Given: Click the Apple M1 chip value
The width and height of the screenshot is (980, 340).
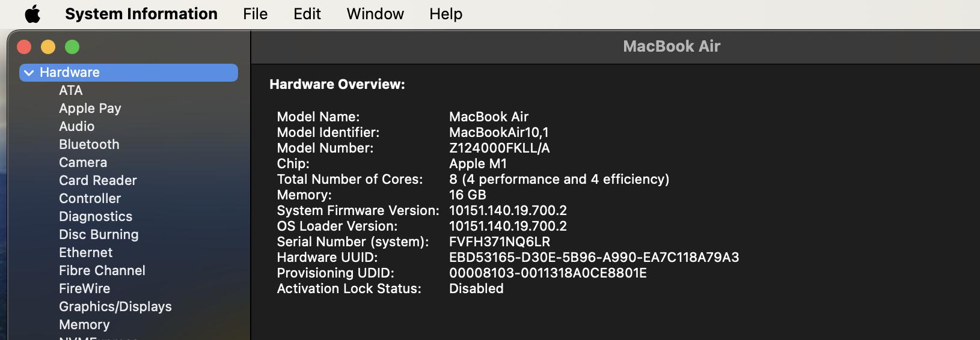Looking at the screenshot, I should point(478,164).
